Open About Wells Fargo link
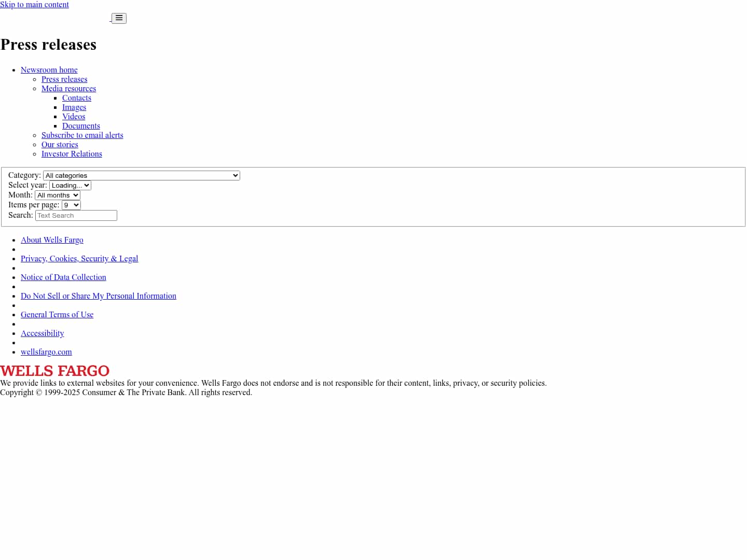This screenshot has width=747, height=560. (x=52, y=240)
